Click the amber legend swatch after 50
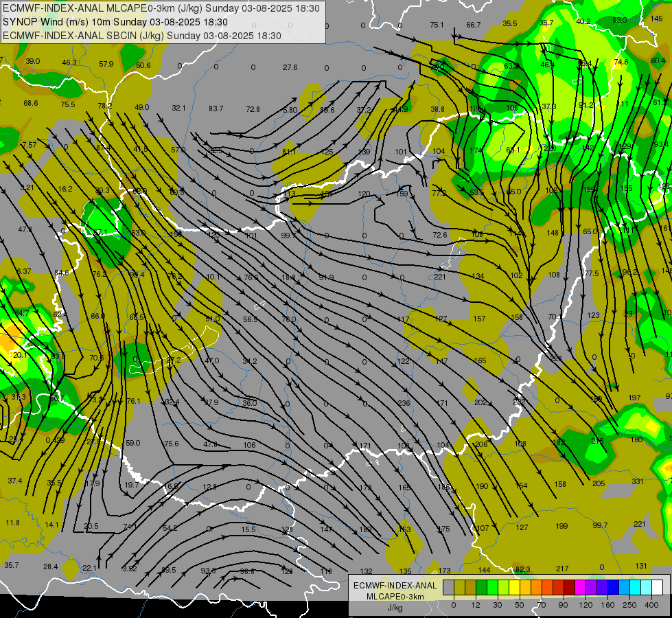The height and width of the screenshot is (618, 672). pos(526,588)
